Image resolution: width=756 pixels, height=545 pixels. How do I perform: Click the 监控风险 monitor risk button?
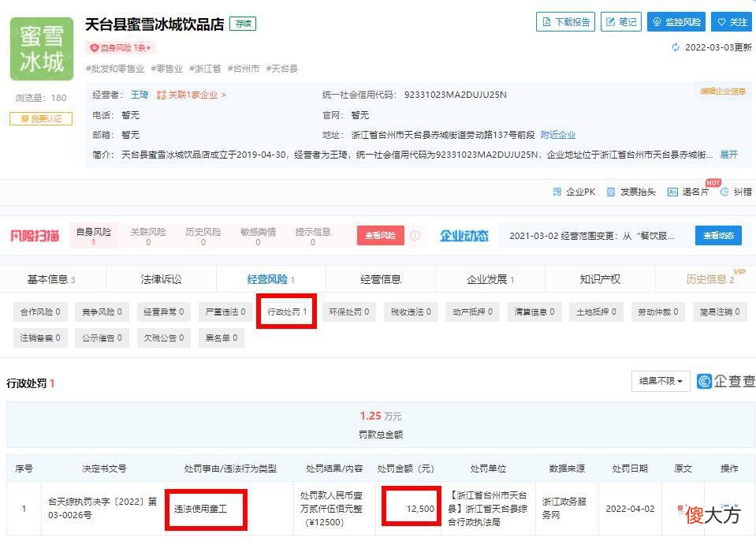click(676, 22)
